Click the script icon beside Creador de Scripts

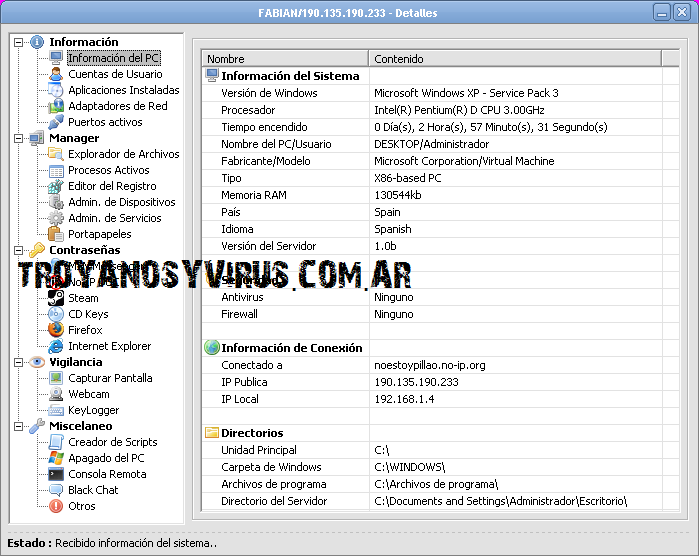tap(56, 442)
